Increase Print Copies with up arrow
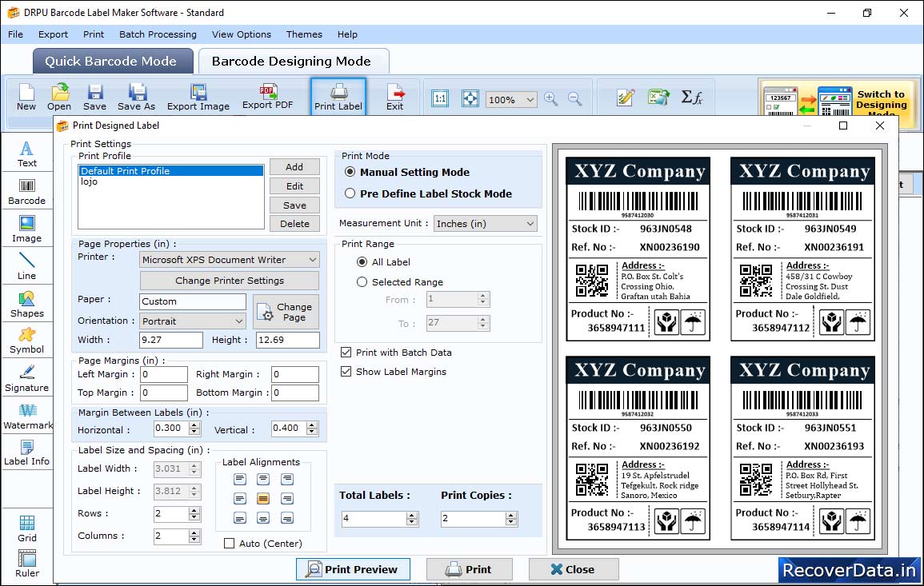Viewport: 924px width, 586px height. pyautogui.click(x=512, y=515)
